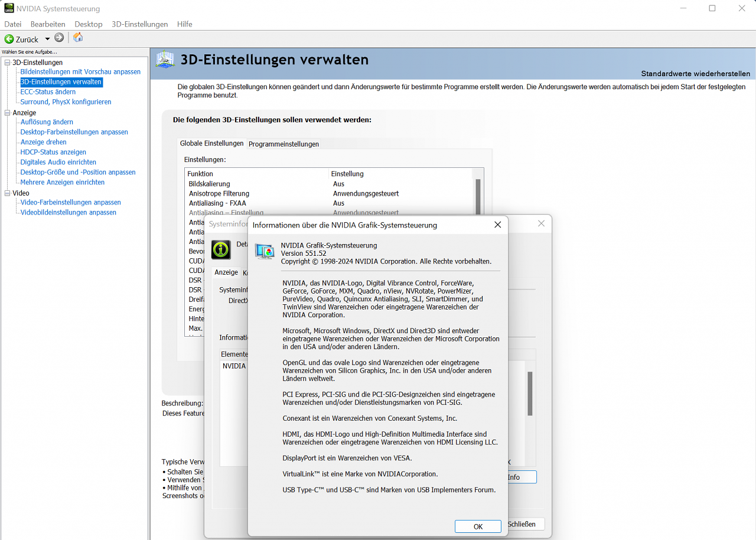The width and height of the screenshot is (756, 540).
Task: Open the Hilfe menu
Action: point(185,24)
